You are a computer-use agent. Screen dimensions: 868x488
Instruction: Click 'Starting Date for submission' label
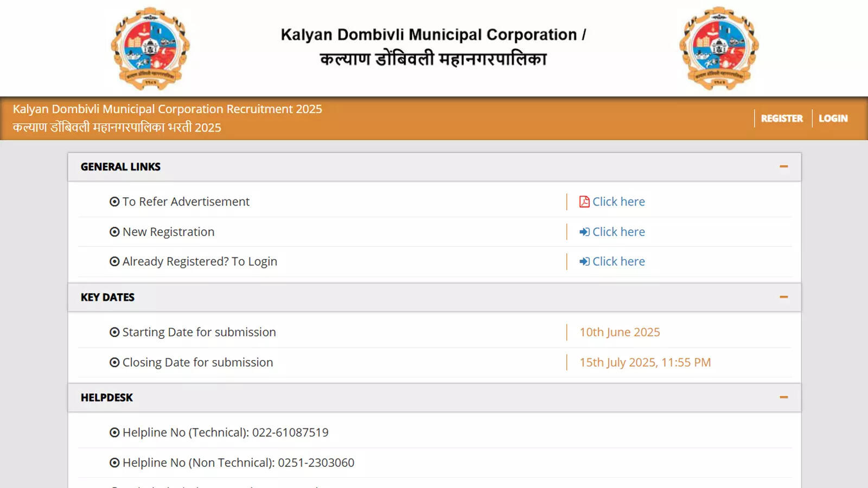coord(199,332)
